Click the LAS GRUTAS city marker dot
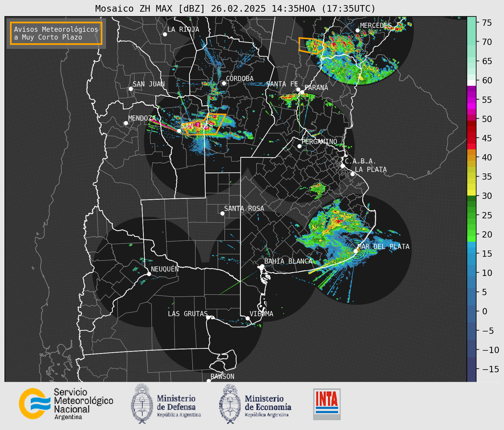The width and height of the screenshot is (504, 430). click(208, 317)
